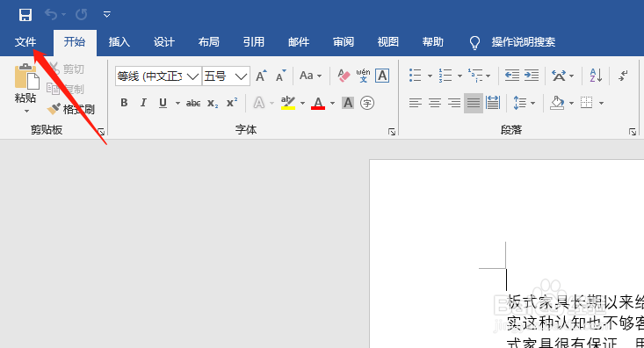Click the Enclose Characters 字 icon
644x348 pixels.
pos(367,103)
